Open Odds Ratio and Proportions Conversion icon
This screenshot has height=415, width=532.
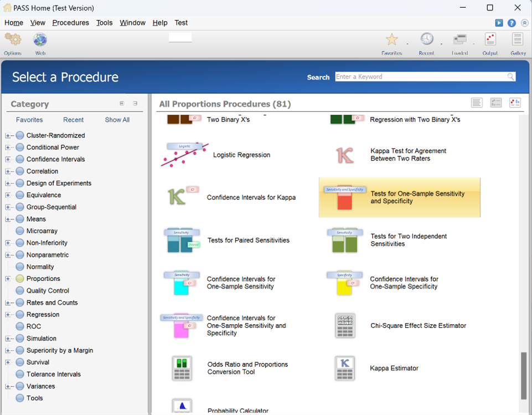tap(182, 368)
